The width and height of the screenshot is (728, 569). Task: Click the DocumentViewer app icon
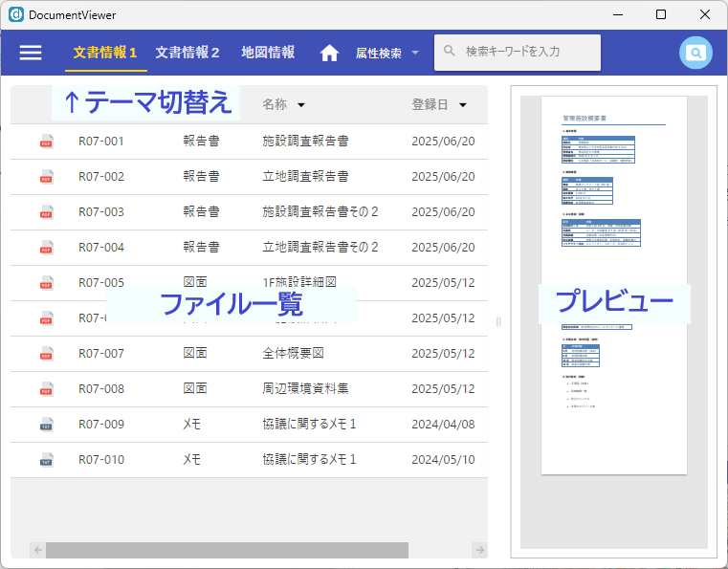[16, 14]
